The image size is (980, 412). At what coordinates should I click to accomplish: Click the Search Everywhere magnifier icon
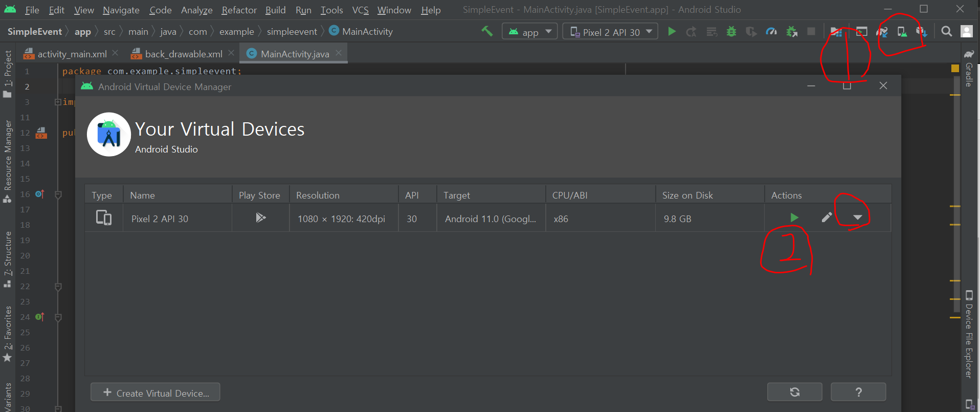pyautogui.click(x=947, y=32)
